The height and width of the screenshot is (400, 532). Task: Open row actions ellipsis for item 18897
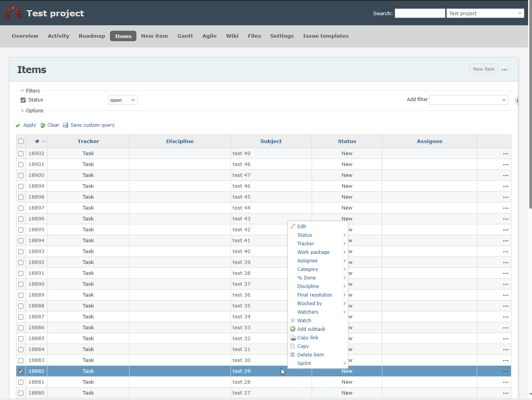coord(506,208)
